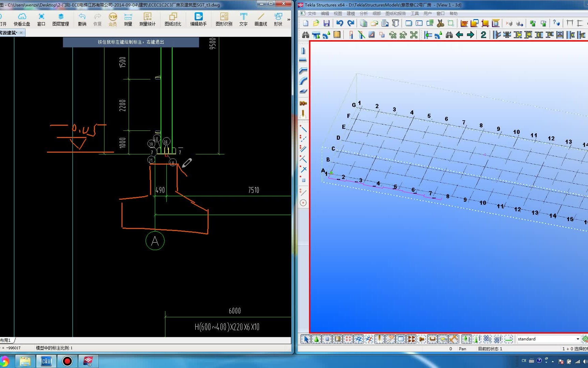Click the Tekla save (floppy disk) icon
This screenshot has width=588, height=368.
click(x=327, y=23)
